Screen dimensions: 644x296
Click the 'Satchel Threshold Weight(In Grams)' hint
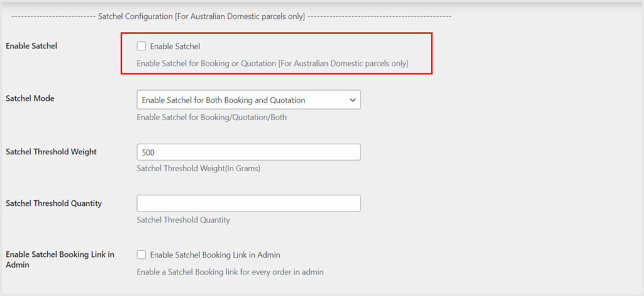pos(198,169)
